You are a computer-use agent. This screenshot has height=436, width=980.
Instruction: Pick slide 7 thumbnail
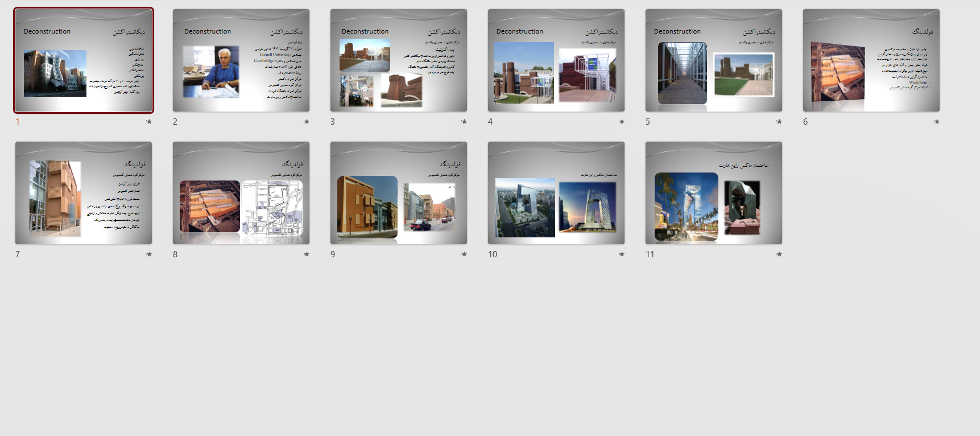[x=84, y=193]
